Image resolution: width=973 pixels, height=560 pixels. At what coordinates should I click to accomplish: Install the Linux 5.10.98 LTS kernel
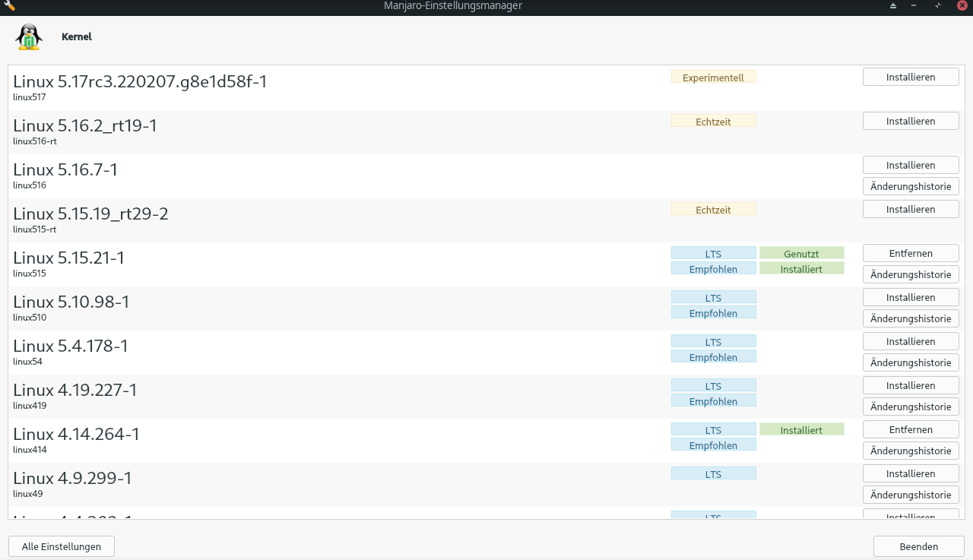(x=910, y=296)
